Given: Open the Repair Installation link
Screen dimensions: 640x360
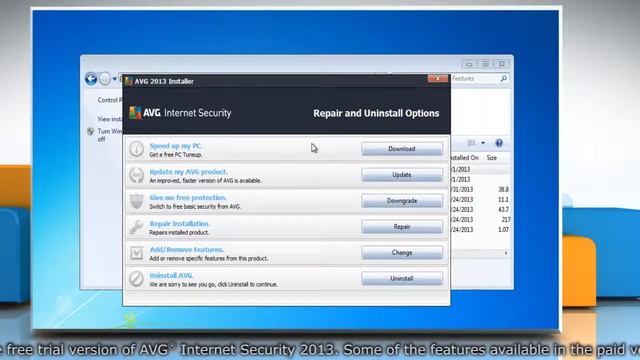Looking at the screenshot, I should click(180, 224).
